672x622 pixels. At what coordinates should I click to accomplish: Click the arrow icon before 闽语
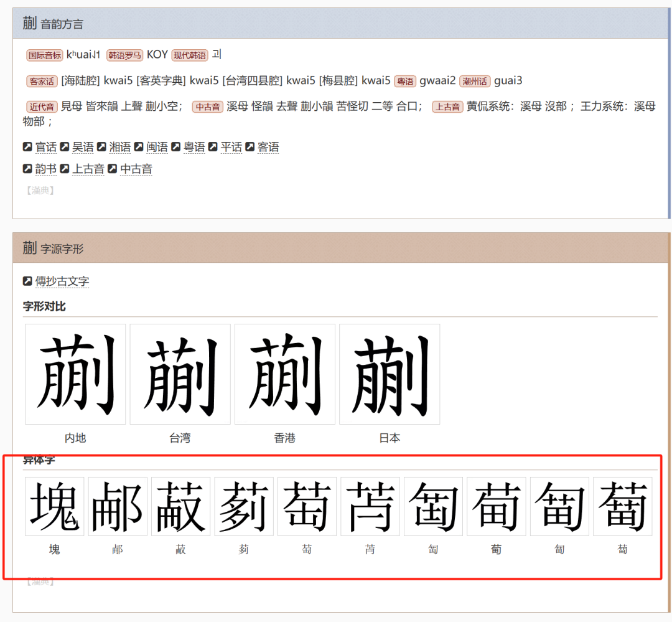click(x=139, y=147)
